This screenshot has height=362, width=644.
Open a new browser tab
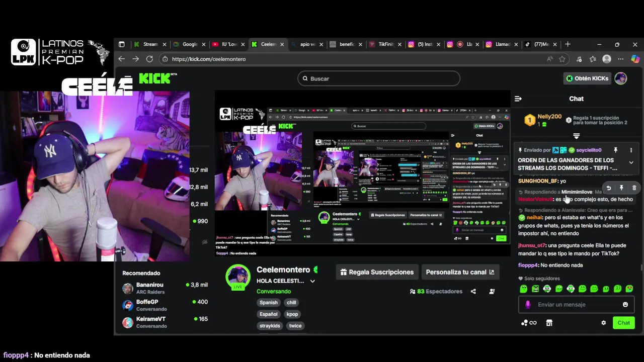pyautogui.click(x=568, y=44)
